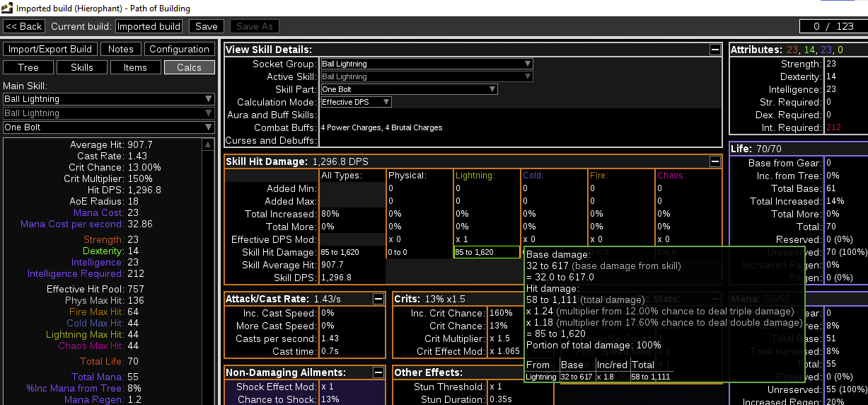Click the sidebar Mana Regen 1.2 stat
868x405 pixels.
(103, 399)
